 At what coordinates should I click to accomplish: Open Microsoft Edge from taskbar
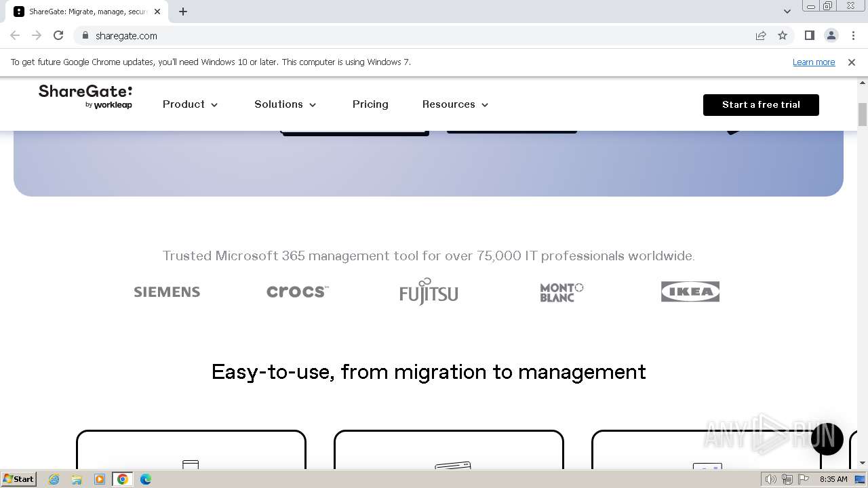click(x=146, y=479)
